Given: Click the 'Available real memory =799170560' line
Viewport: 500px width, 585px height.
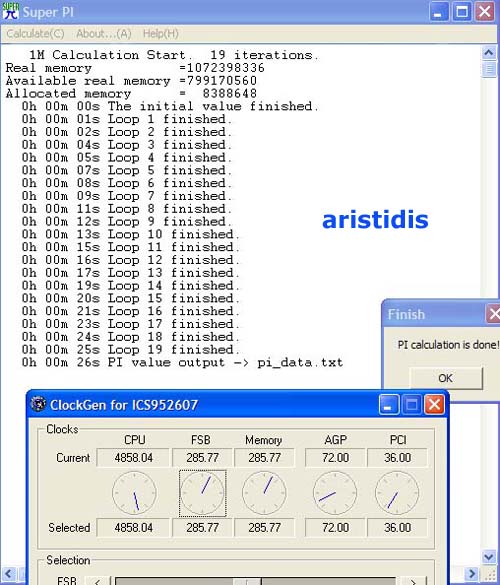Looking at the screenshot, I should tap(131, 81).
